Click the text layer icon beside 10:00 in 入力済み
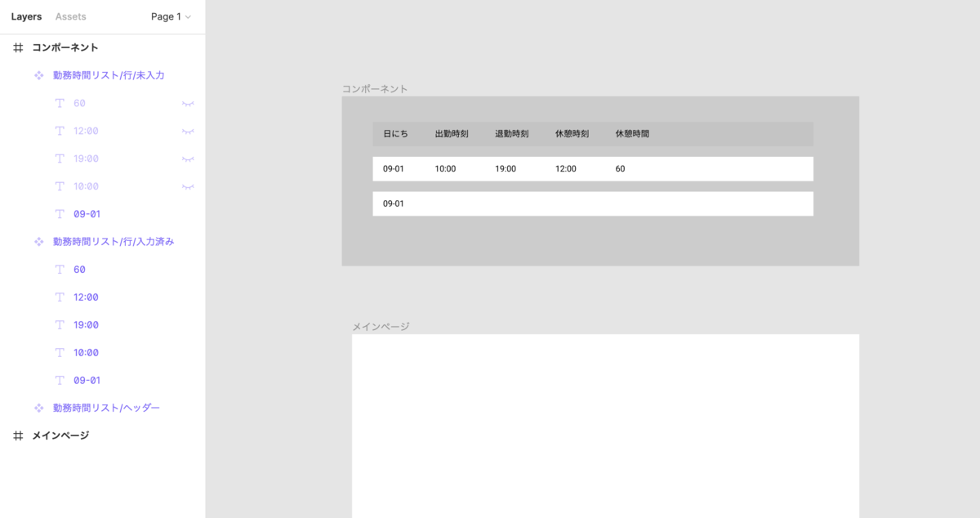Viewport: 980px width, 518px height. click(59, 352)
